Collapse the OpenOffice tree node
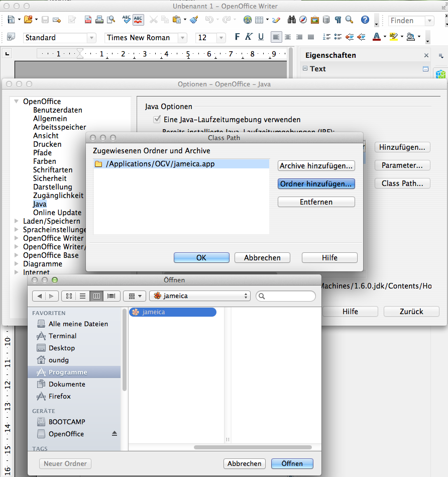Viewport: 448px width, 477px height. 17,102
